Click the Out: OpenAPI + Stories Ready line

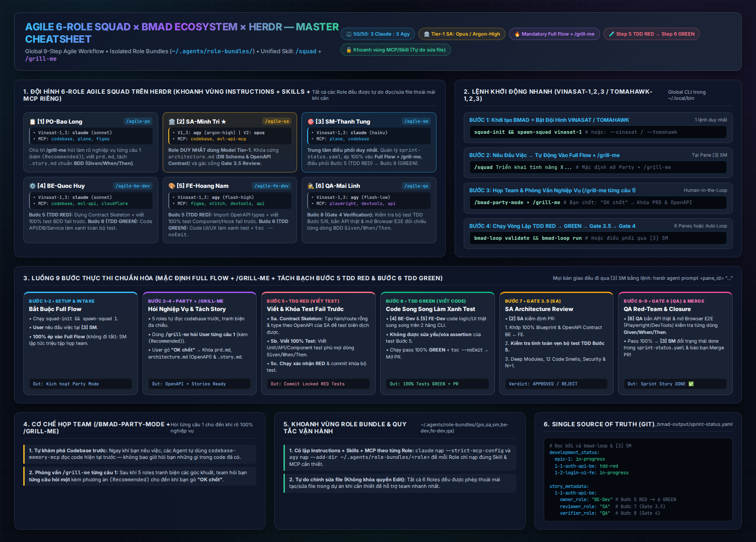tap(200, 384)
